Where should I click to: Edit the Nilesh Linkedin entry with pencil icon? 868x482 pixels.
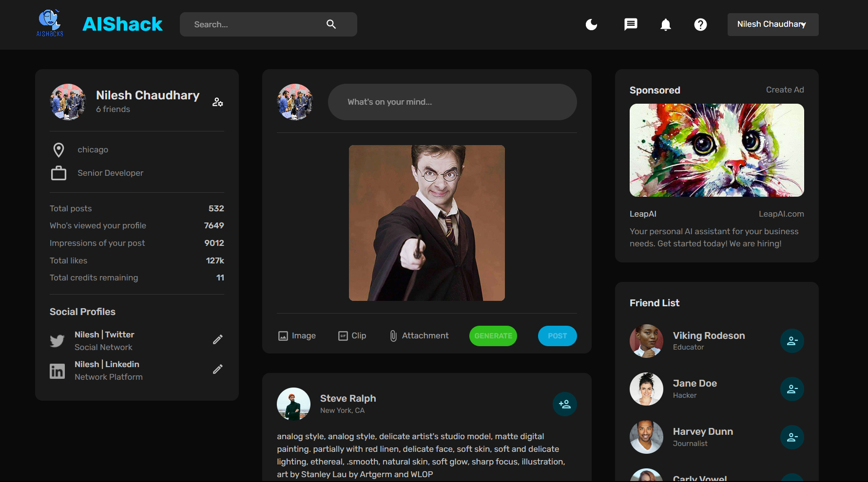pos(217,369)
